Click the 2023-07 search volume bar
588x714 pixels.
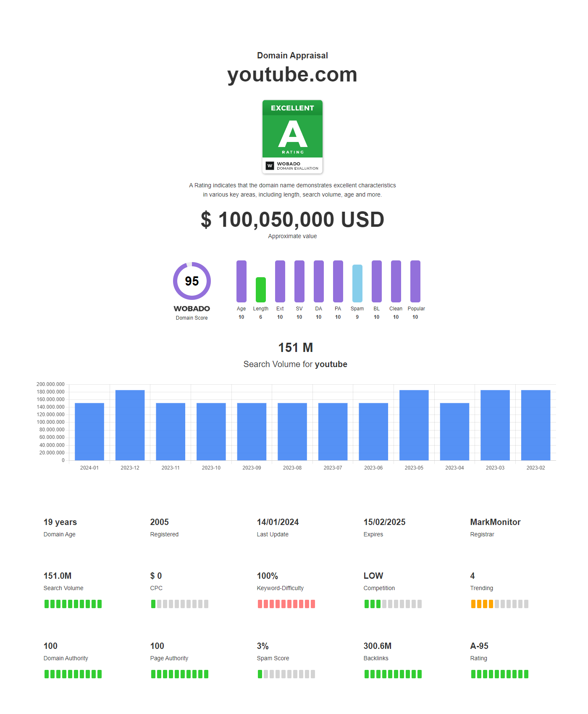[x=333, y=432]
